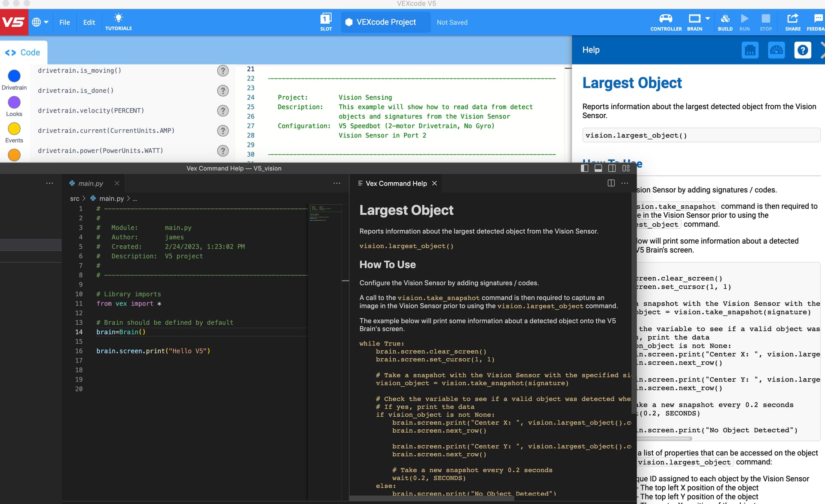Open main.py editor more actions ellipsis

[337, 183]
